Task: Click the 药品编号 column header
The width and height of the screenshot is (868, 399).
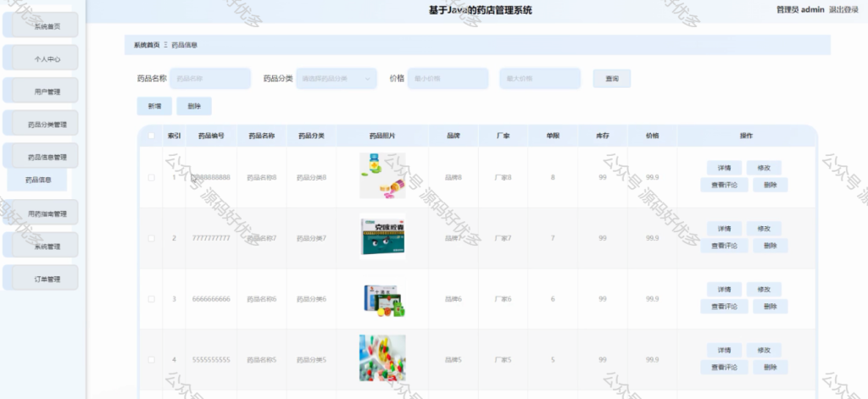Action: [211, 136]
